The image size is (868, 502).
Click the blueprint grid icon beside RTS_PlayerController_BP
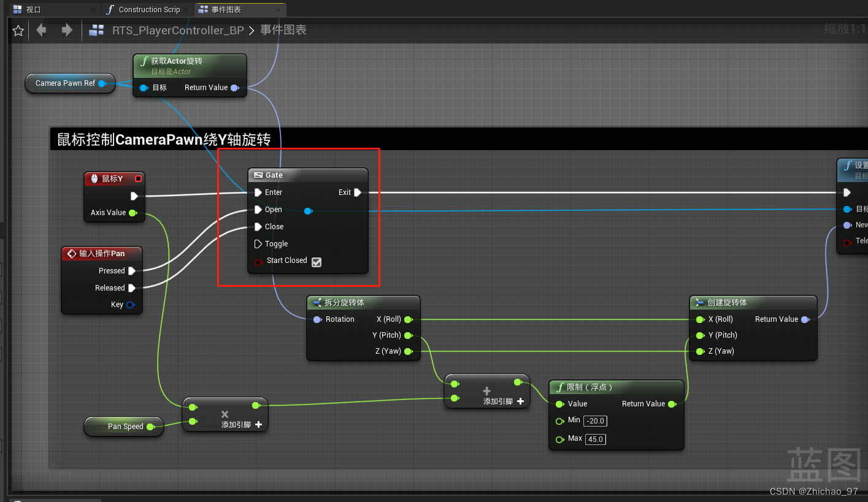(96, 29)
